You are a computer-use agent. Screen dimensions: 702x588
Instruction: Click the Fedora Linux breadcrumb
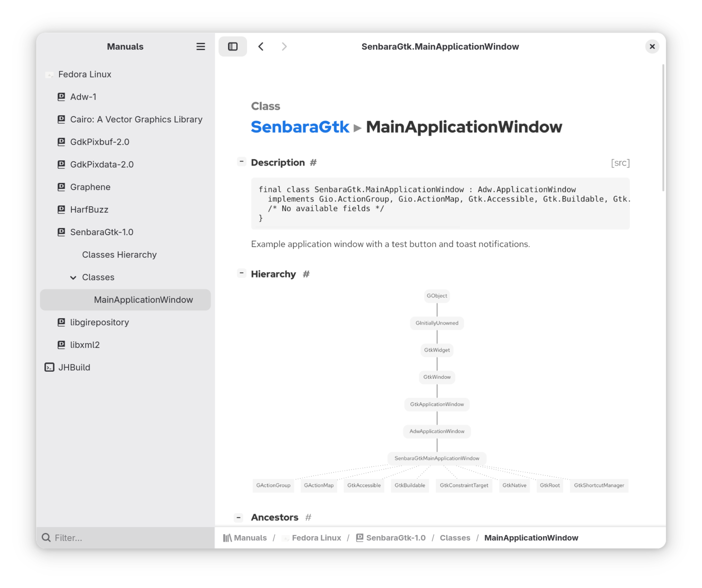point(312,538)
